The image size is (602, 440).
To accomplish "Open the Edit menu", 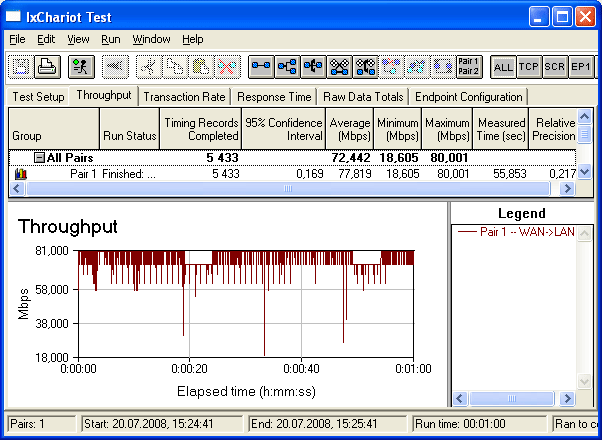I will point(46,39).
